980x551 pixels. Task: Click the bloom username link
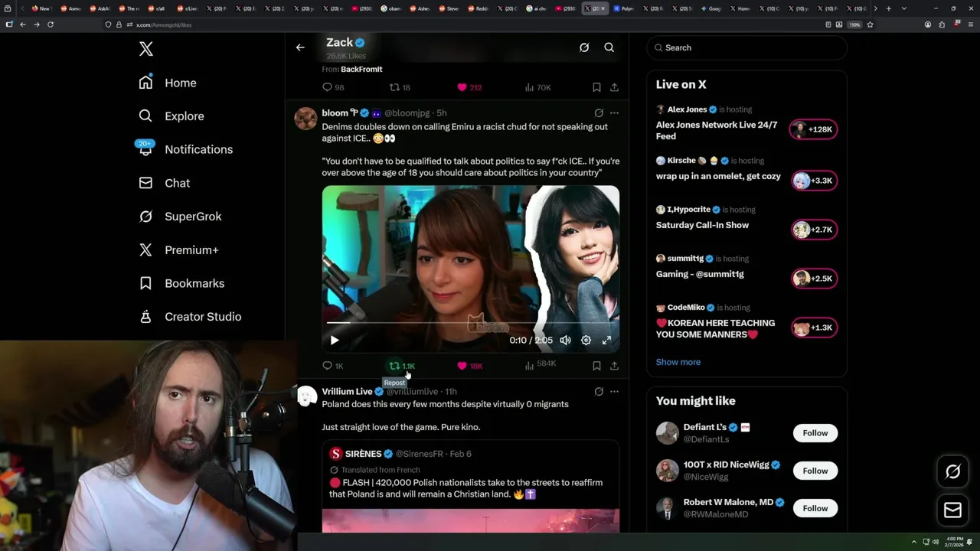407,113
